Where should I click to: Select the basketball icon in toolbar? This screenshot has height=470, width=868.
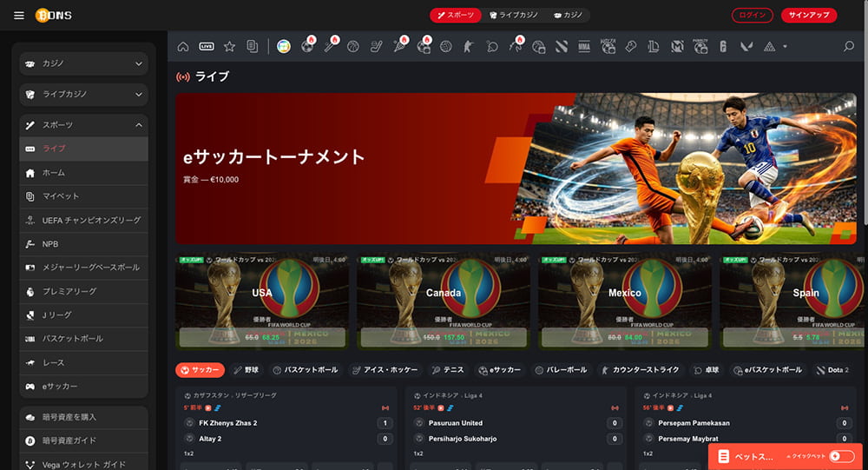[353, 47]
